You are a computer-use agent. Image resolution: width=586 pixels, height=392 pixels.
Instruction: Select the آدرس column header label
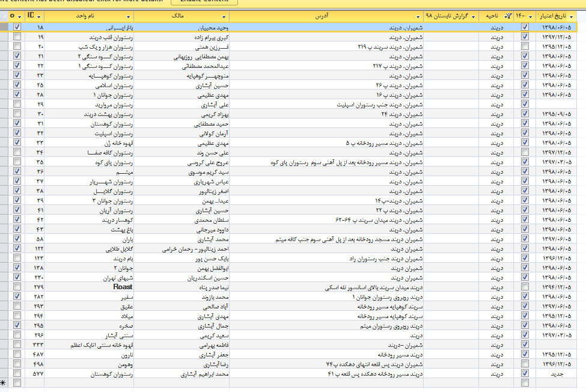322,16
